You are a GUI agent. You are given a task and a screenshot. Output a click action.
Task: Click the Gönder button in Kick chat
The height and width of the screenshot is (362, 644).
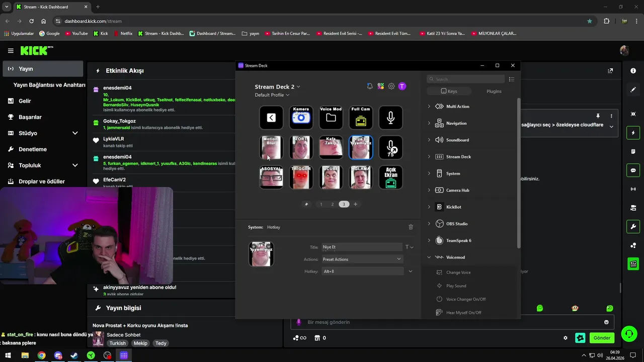tap(602, 338)
